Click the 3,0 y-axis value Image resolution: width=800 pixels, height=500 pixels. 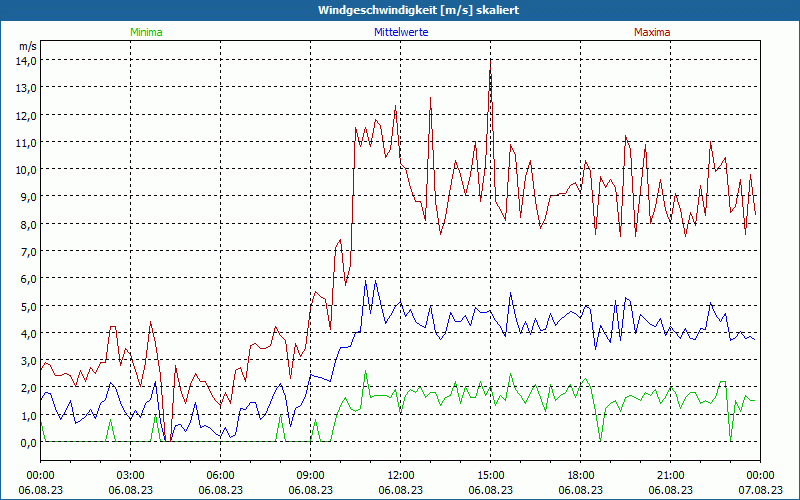pos(30,361)
